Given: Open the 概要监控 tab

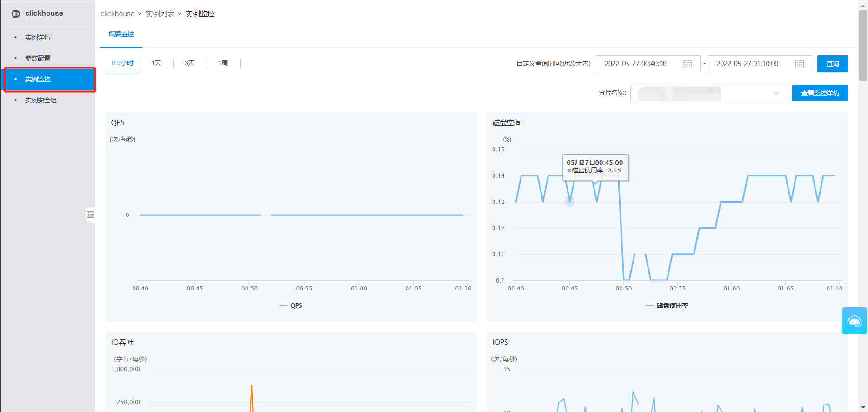Looking at the screenshot, I should click(121, 34).
